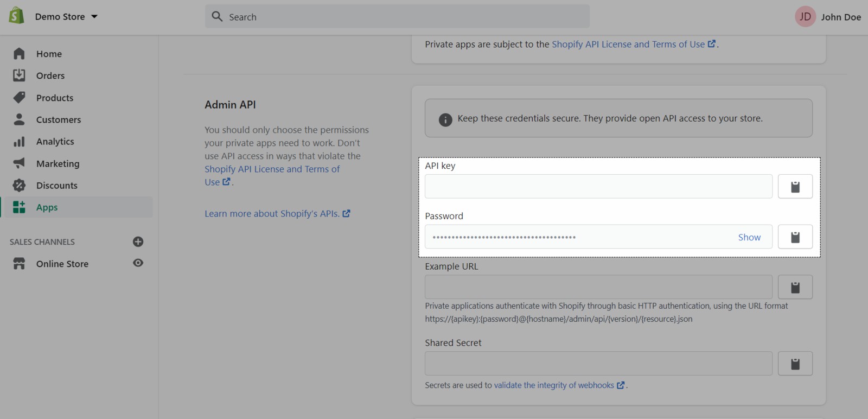Copy the Password to clipboard
Viewport: 868px width, 419px height.
[795, 237]
